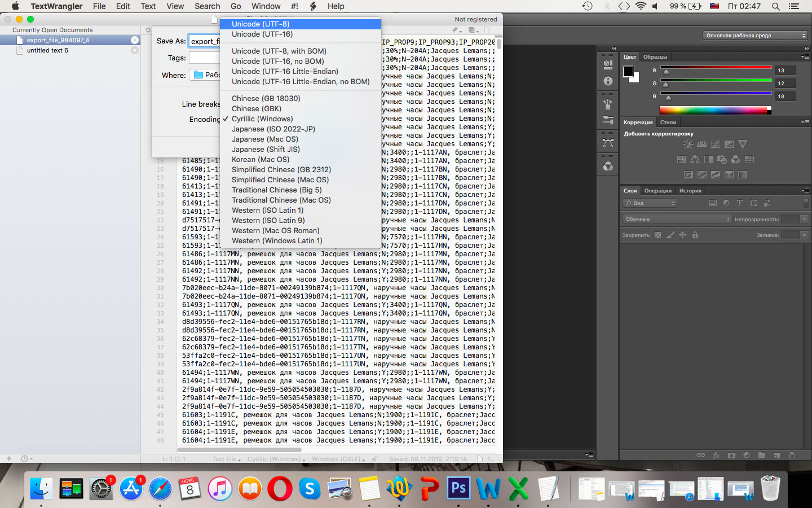Open the Вид layer filter dropdown
The height and width of the screenshot is (508, 812).
coord(650,203)
